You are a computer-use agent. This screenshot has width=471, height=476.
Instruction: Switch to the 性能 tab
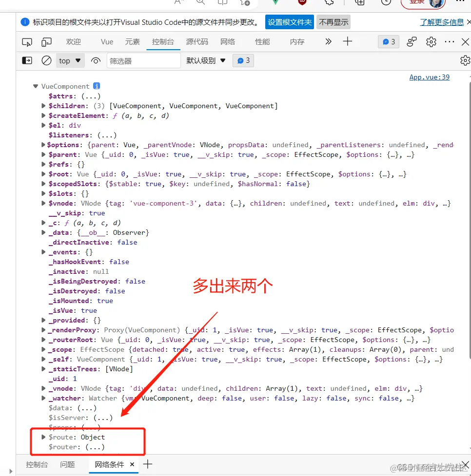(x=262, y=41)
